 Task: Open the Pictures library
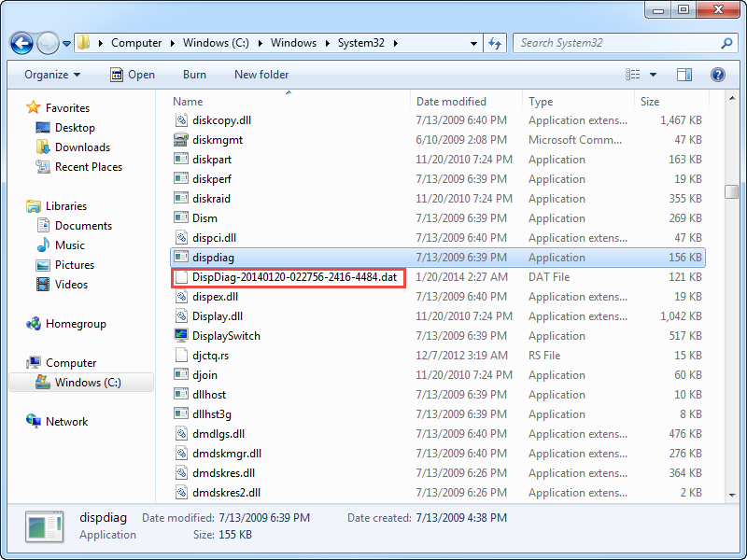[x=75, y=265]
